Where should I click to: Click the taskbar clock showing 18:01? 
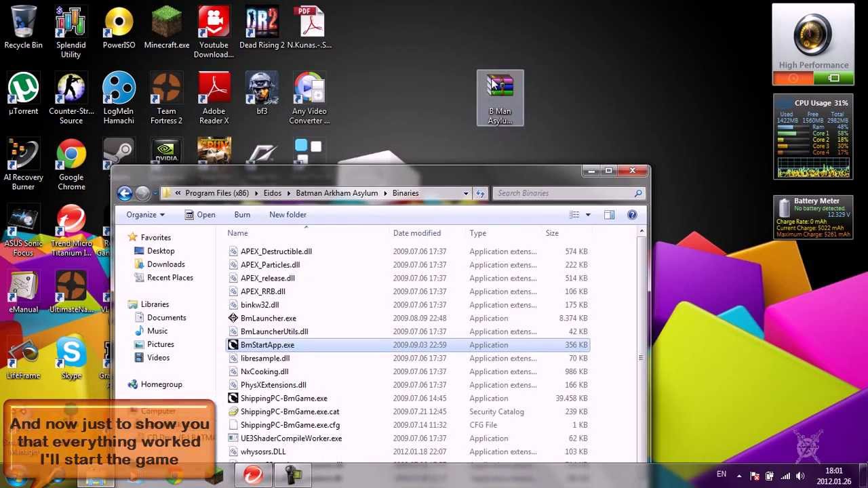[x=833, y=476]
